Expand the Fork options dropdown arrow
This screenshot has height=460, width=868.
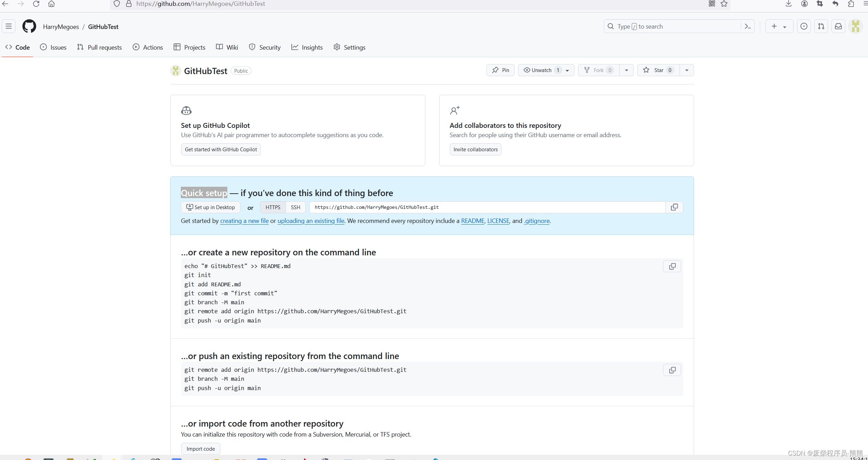(627, 70)
